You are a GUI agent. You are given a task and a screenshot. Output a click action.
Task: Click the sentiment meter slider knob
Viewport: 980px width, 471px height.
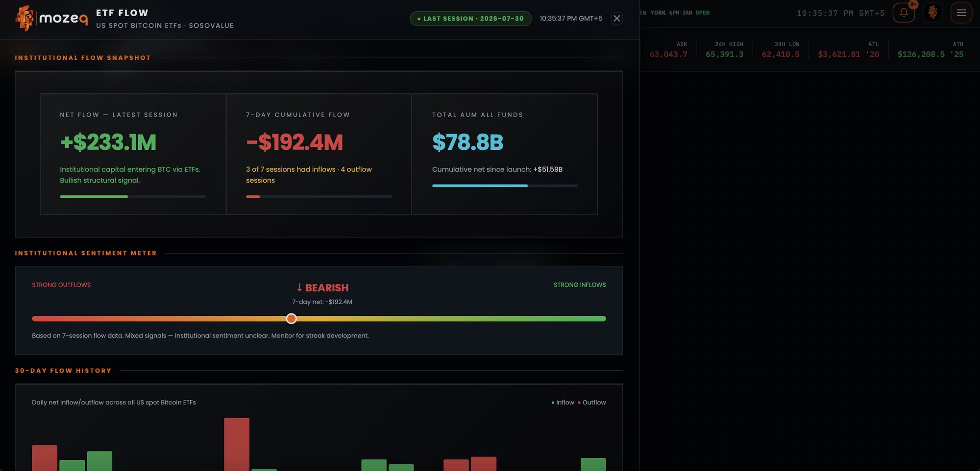pos(292,319)
